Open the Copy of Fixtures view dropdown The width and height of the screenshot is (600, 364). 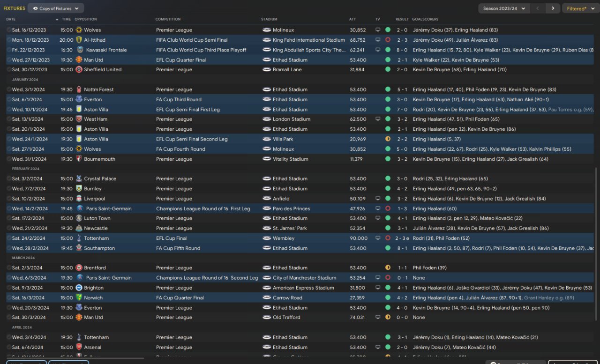point(56,8)
